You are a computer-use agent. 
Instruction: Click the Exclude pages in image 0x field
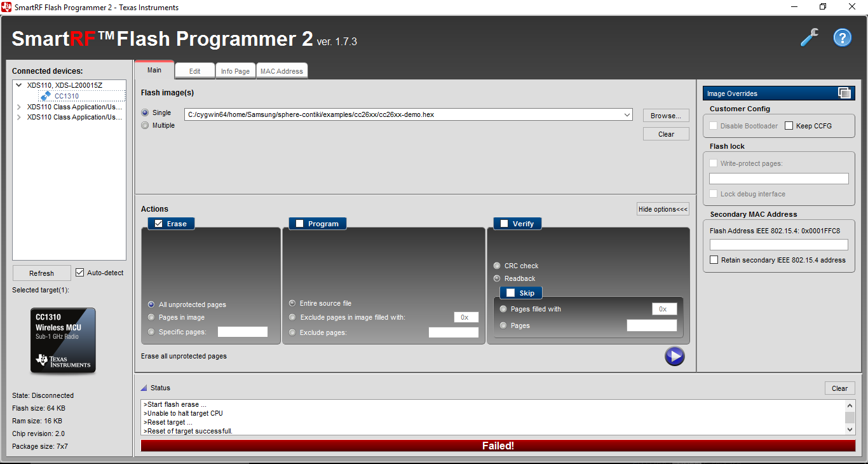(x=466, y=317)
